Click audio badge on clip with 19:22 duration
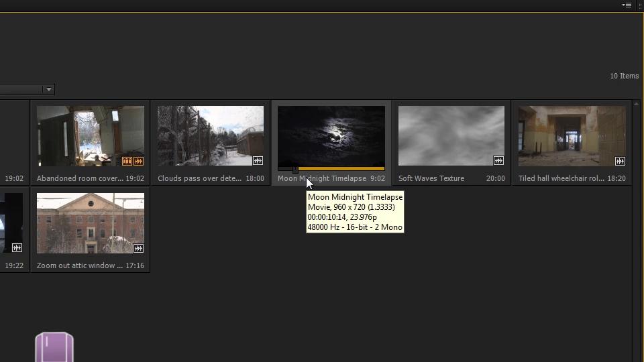The width and height of the screenshot is (644, 362). (17, 247)
